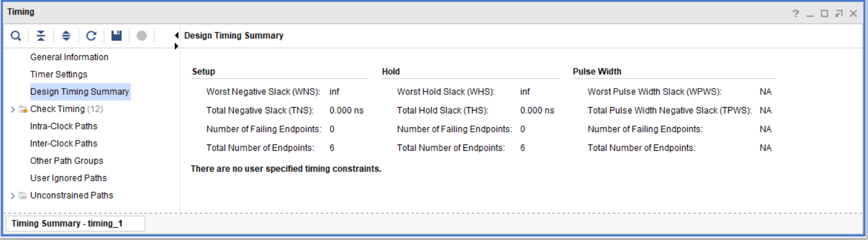Select Design Timing Summary item
Screen dimensions: 868x240
79,92
